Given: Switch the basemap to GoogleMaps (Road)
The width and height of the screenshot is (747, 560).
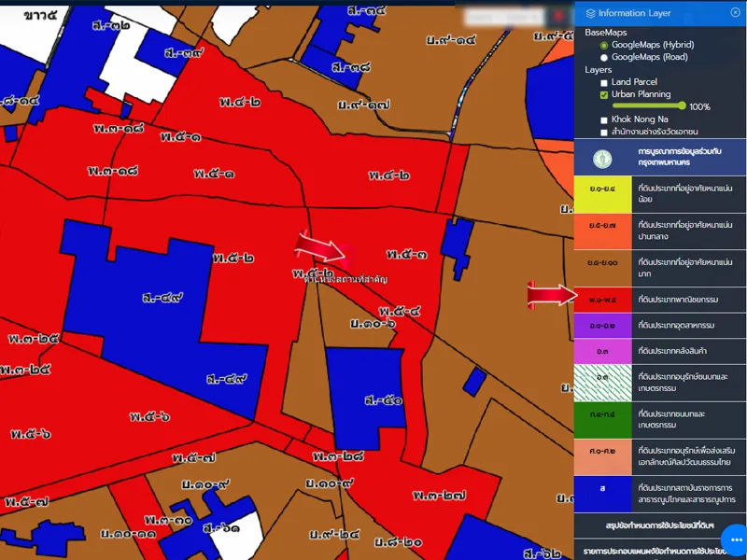Looking at the screenshot, I should (x=604, y=57).
